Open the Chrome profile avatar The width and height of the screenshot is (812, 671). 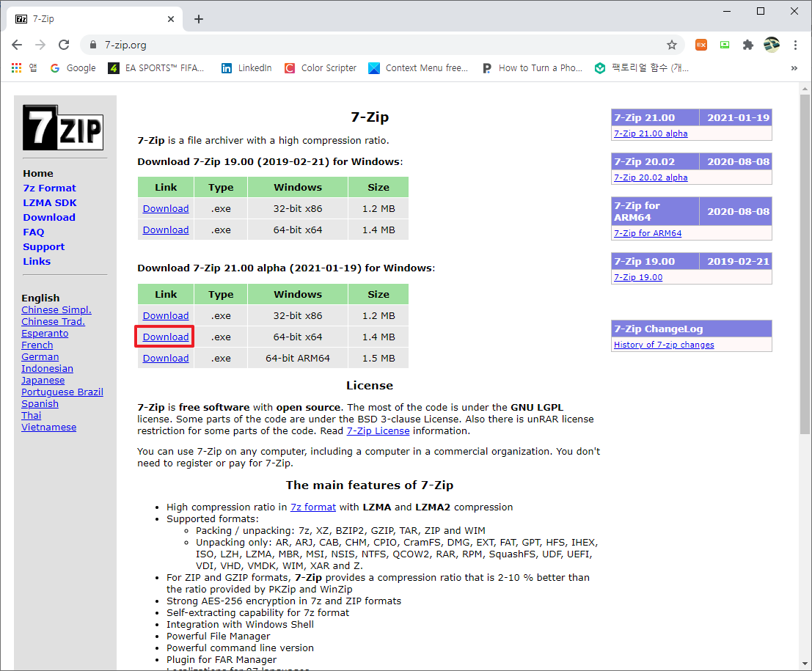(772, 45)
